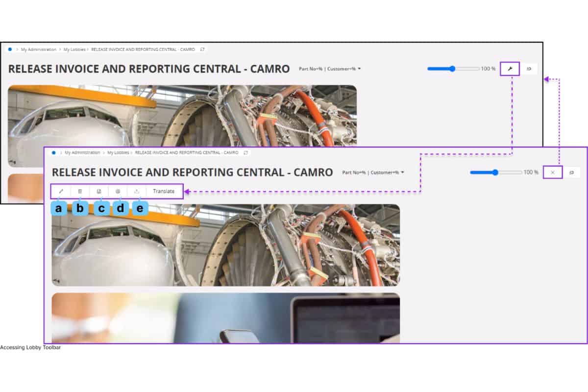Click the export icon labeled e in toolbar
This screenshot has width=588, height=392.
(137, 192)
